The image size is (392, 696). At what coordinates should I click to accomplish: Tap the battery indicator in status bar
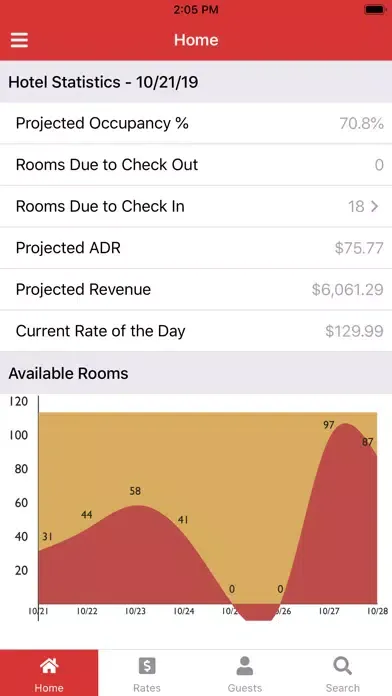coord(375,9)
